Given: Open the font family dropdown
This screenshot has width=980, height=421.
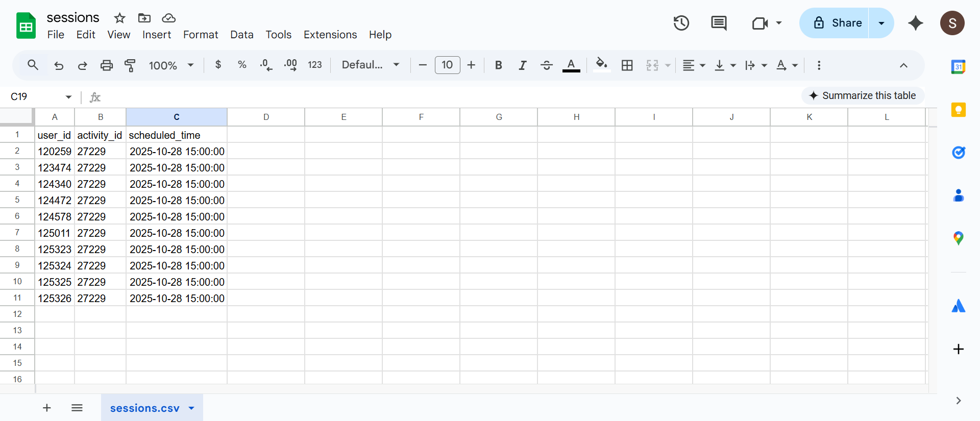Looking at the screenshot, I should coord(370,65).
